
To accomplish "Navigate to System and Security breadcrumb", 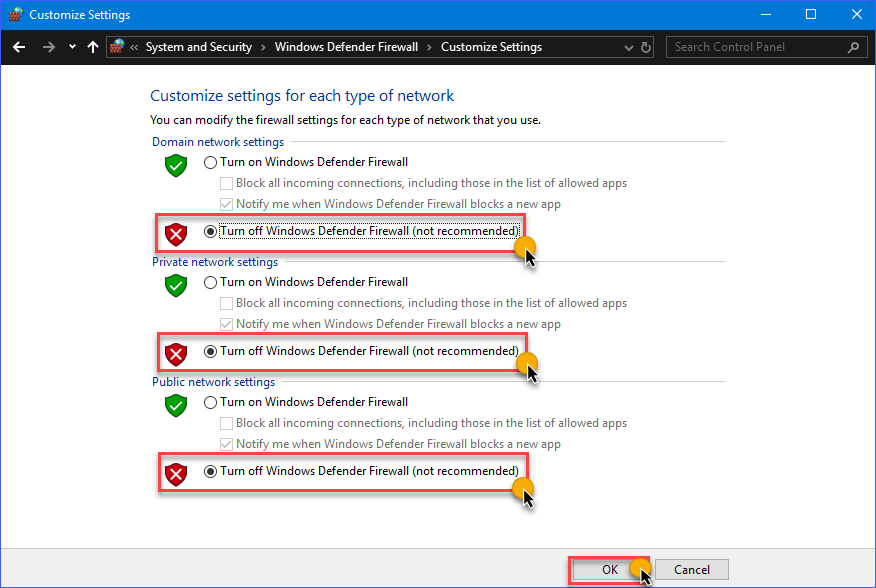I will (199, 46).
